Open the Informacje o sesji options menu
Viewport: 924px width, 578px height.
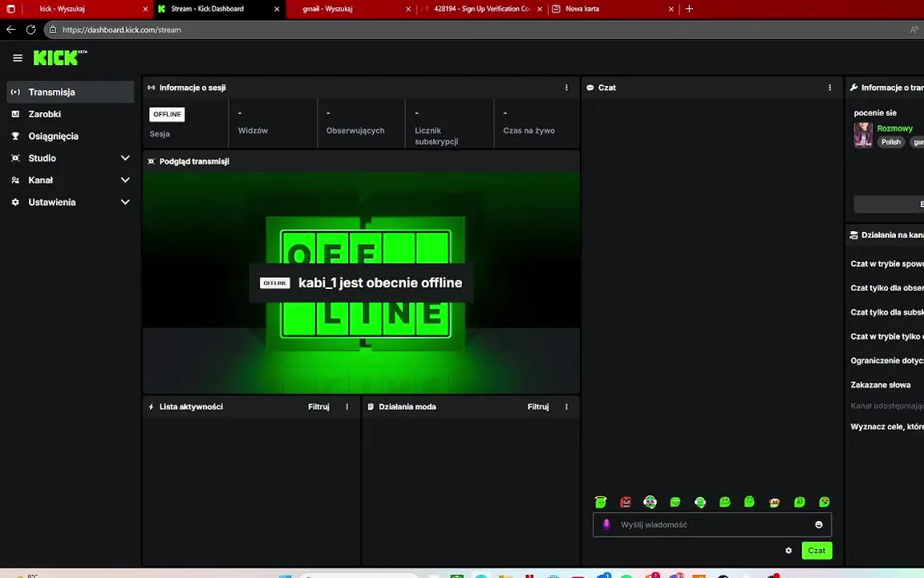(x=566, y=88)
